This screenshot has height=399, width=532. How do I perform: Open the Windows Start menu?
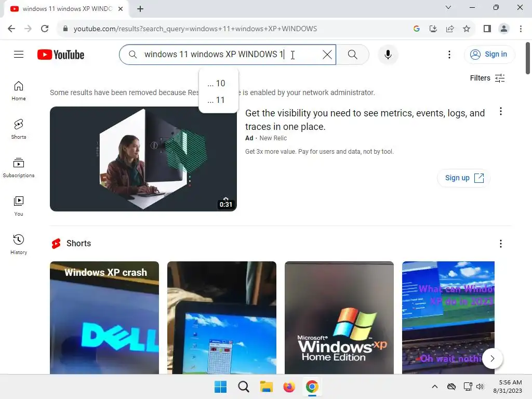click(220, 387)
